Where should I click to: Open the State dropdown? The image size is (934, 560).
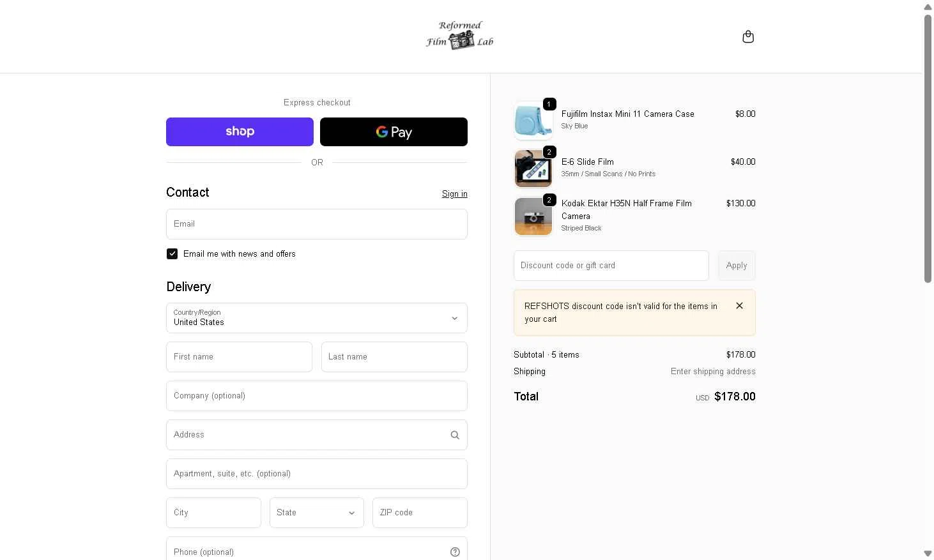click(x=317, y=513)
